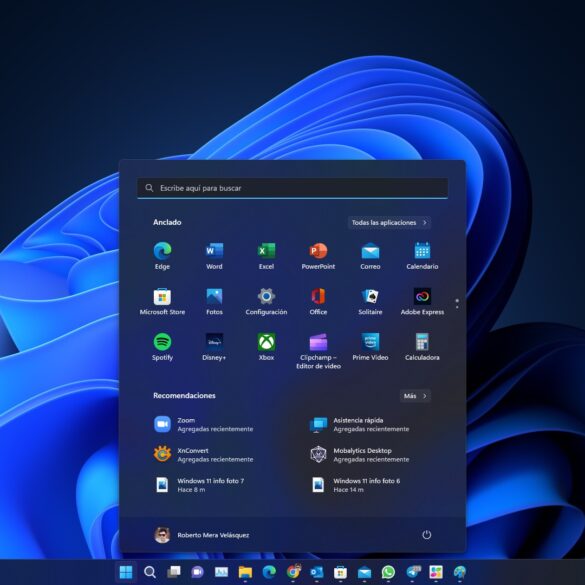Image resolution: width=585 pixels, height=585 pixels.
Task: Open the Solitaire game
Action: [370, 301]
